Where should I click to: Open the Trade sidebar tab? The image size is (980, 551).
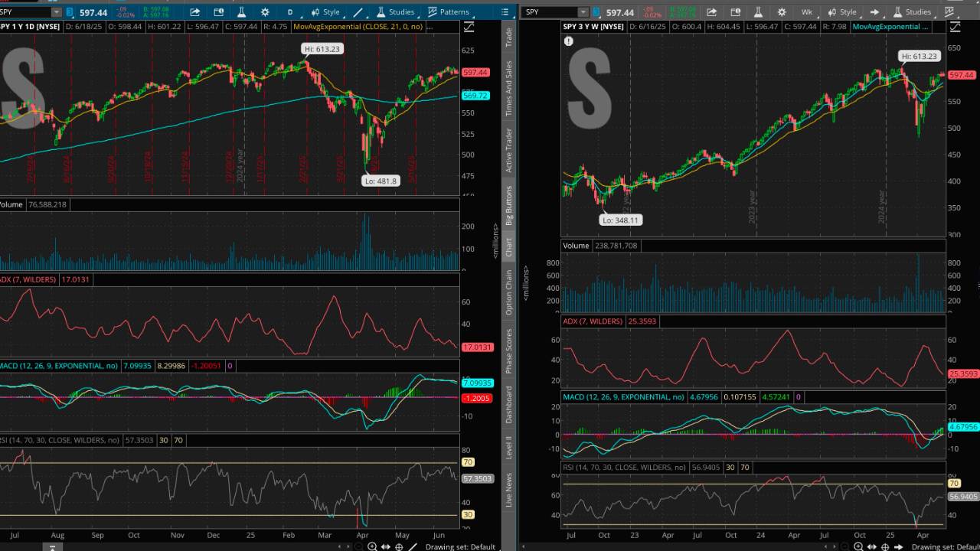[x=509, y=39]
